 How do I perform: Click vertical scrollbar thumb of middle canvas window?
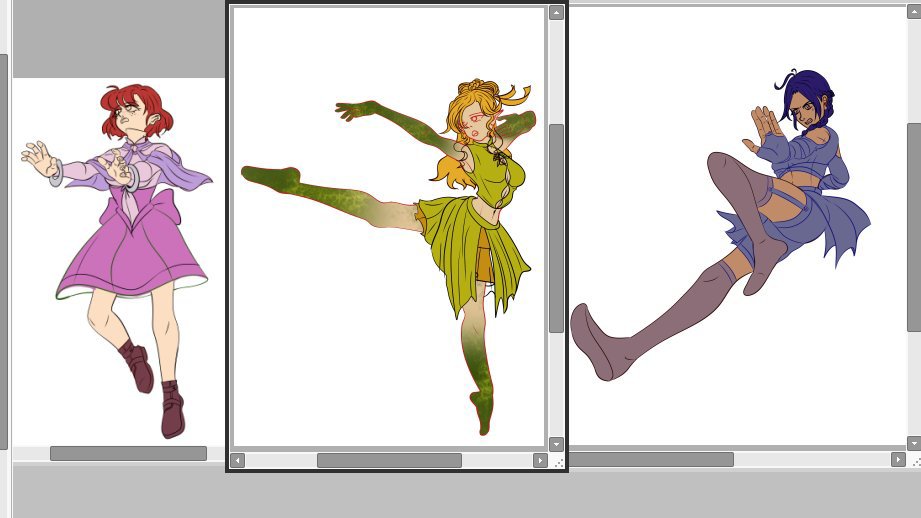(556, 228)
